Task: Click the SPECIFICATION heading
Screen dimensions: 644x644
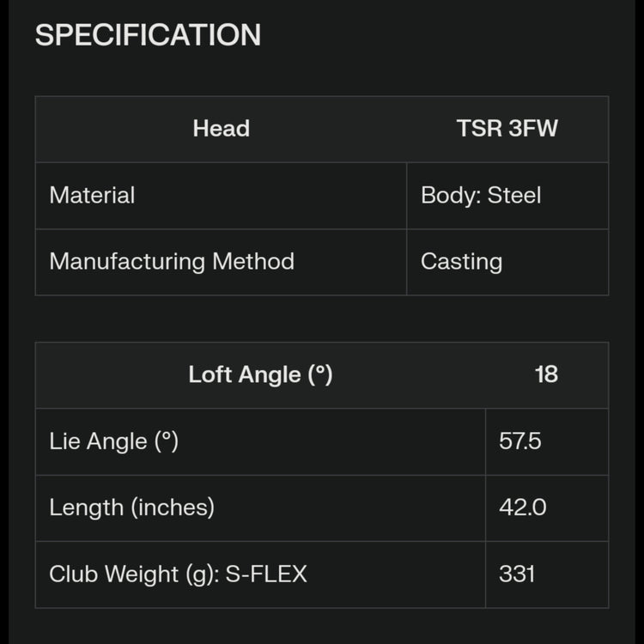Action: 148,35
